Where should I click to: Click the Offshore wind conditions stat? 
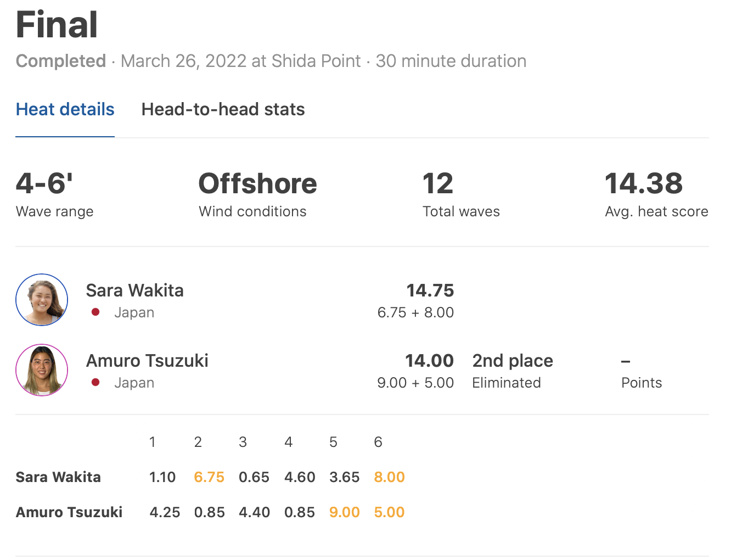pyautogui.click(x=257, y=183)
